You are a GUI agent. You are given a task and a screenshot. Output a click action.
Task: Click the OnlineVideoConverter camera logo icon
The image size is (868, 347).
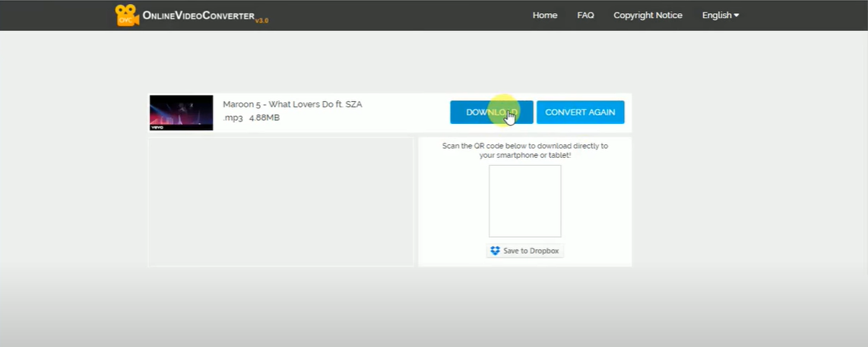(x=127, y=15)
